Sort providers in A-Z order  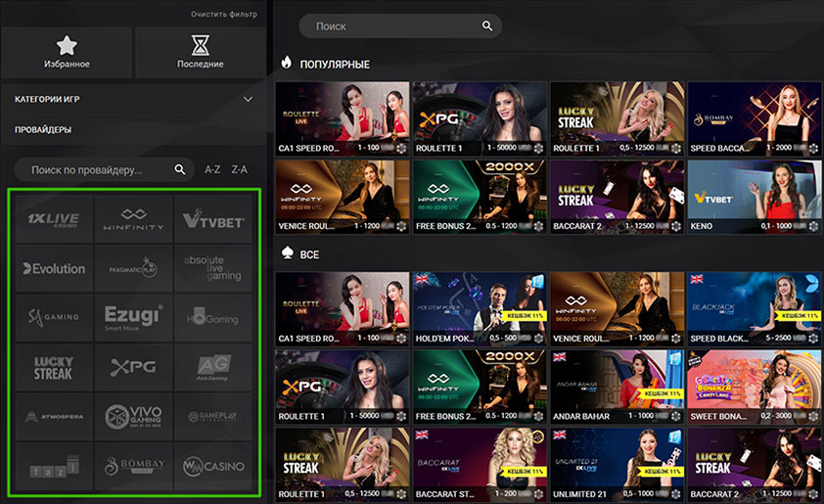[212, 170]
